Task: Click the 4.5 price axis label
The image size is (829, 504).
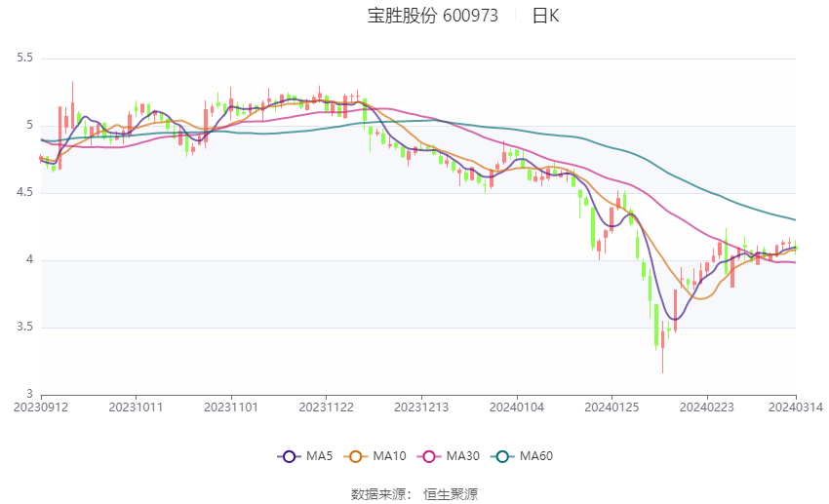Action: point(24,193)
